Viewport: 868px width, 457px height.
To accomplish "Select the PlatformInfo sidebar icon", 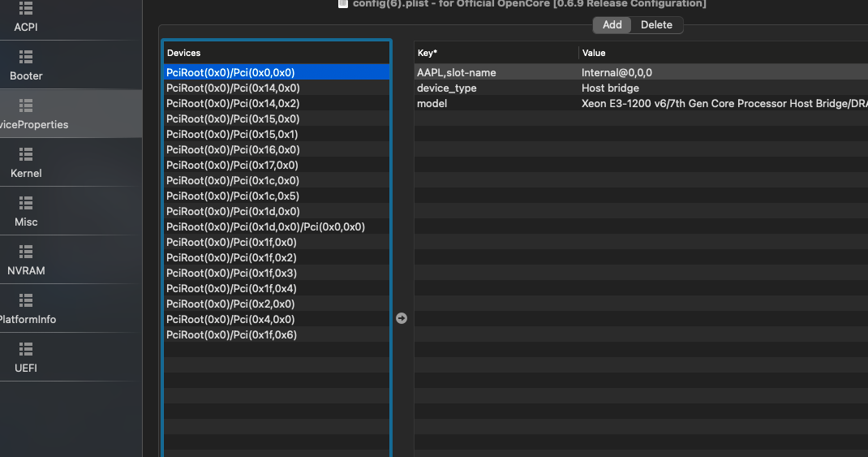I will coord(25,300).
